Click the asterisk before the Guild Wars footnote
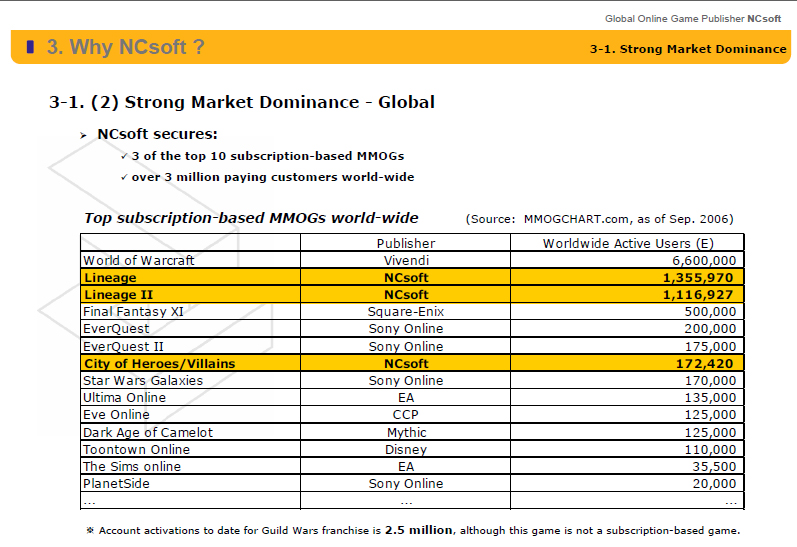 click(90, 531)
